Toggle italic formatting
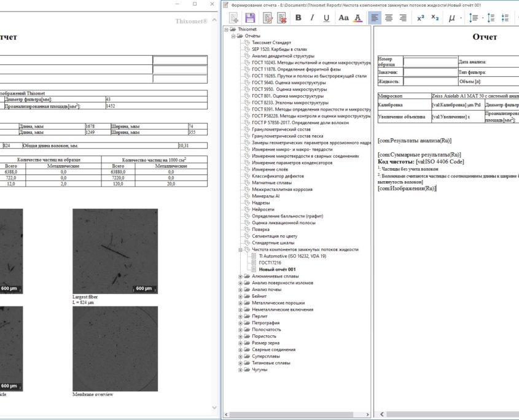 pyautogui.click(x=312, y=18)
